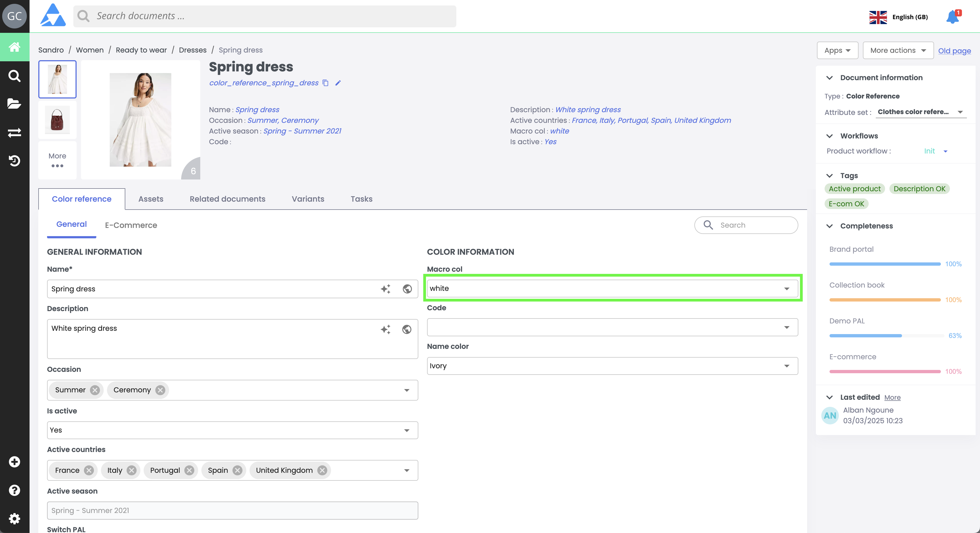Viewport: 980px width, 533px height.
Task: Click the Demo PAL completeness progress bar
Action: click(x=886, y=335)
